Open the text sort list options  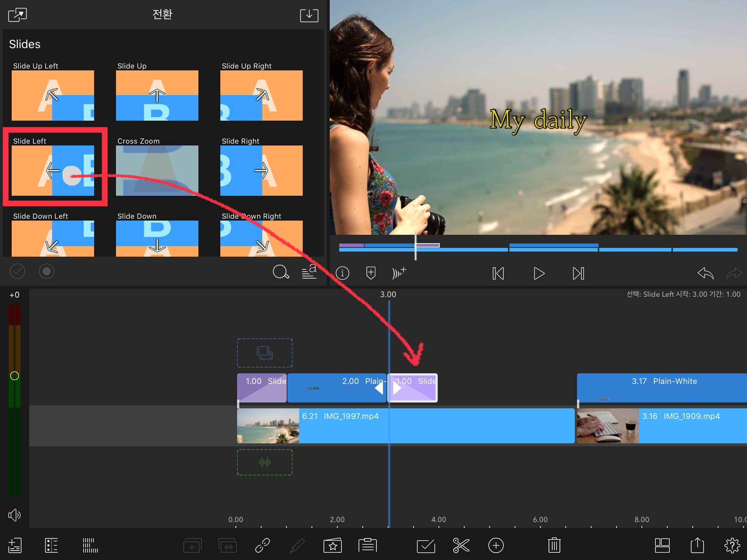[309, 272]
